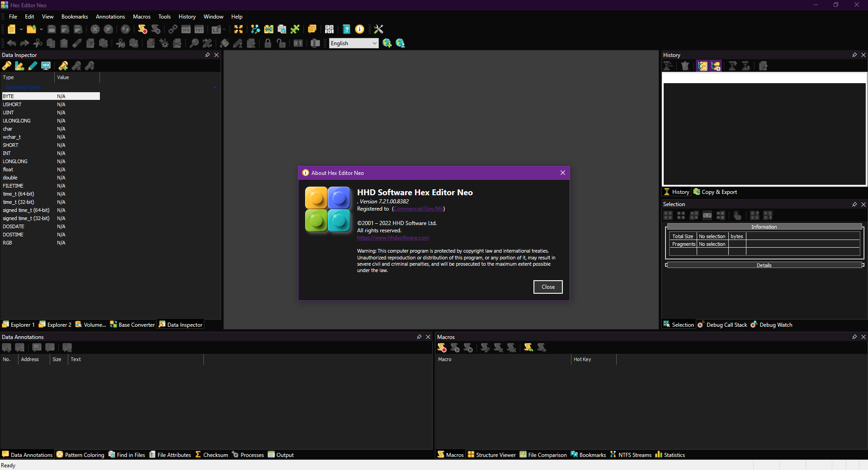Collapse the Standard types group
This screenshot has height=470, width=868.
pos(215,87)
